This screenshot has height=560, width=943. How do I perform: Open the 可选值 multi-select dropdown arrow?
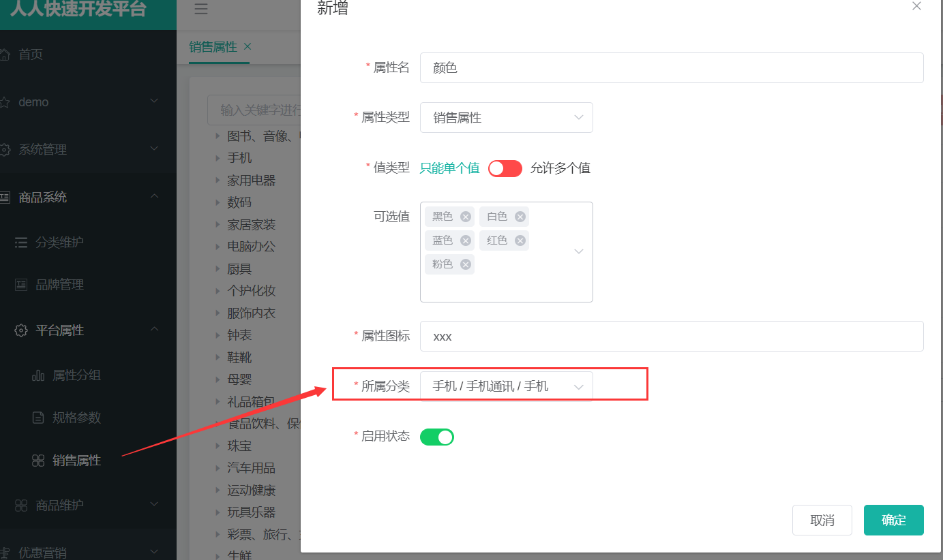click(579, 251)
